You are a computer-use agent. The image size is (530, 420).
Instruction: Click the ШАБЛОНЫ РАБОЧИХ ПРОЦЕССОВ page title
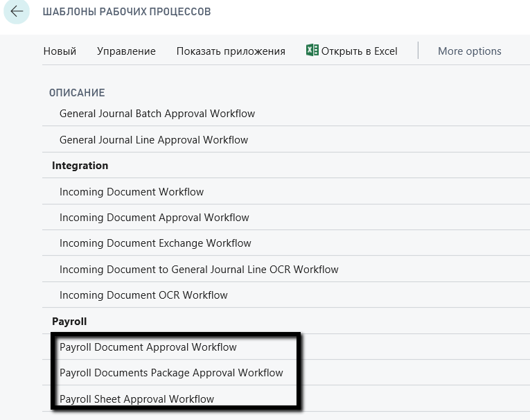(127, 12)
